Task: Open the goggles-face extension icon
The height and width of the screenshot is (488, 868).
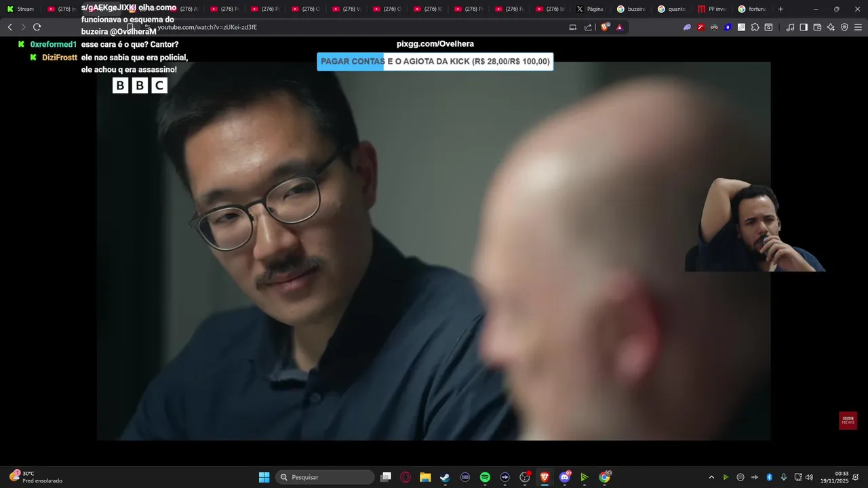Action: tap(714, 27)
